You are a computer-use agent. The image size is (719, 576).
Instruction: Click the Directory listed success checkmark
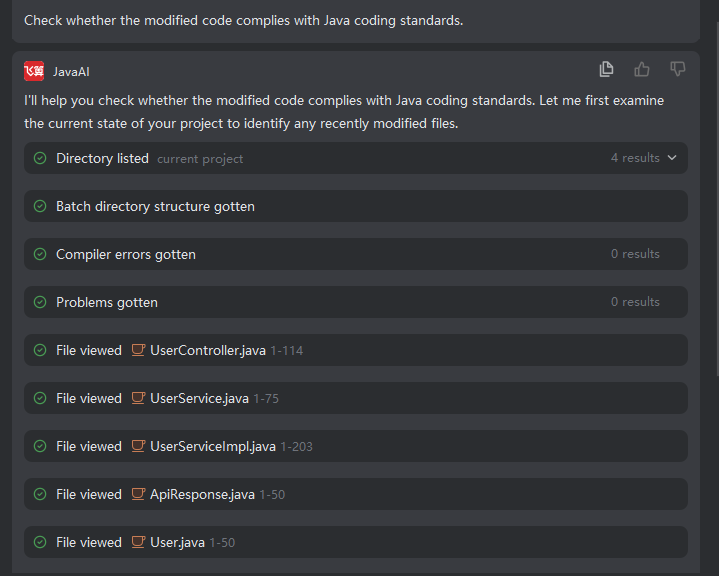click(x=40, y=158)
